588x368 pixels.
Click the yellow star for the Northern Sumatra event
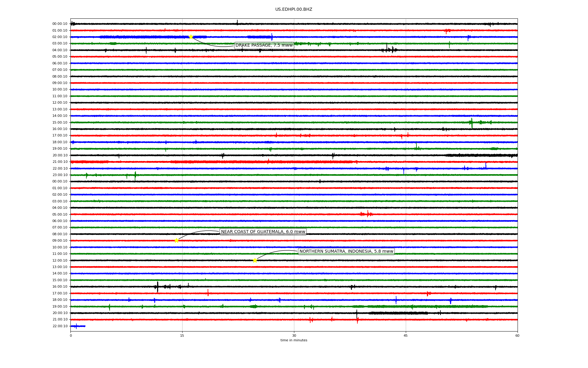255,260
